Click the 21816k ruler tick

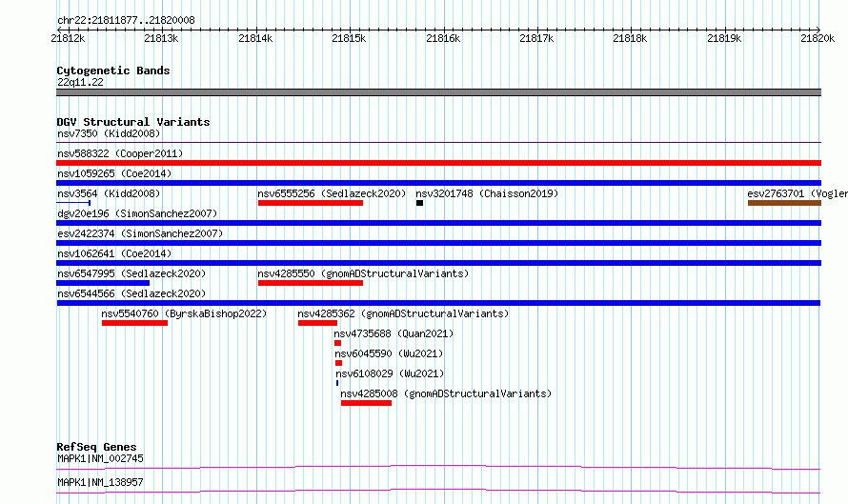(x=443, y=38)
